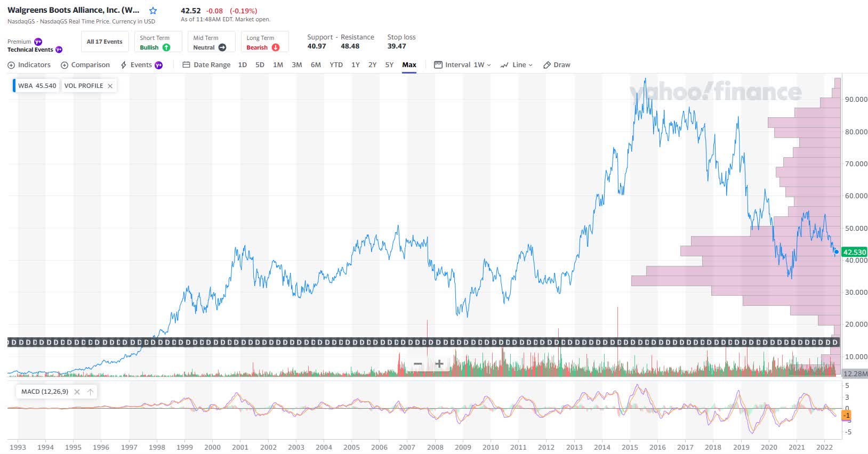Select the 1Y range
This screenshot has width=868, height=454.
[x=356, y=65]
